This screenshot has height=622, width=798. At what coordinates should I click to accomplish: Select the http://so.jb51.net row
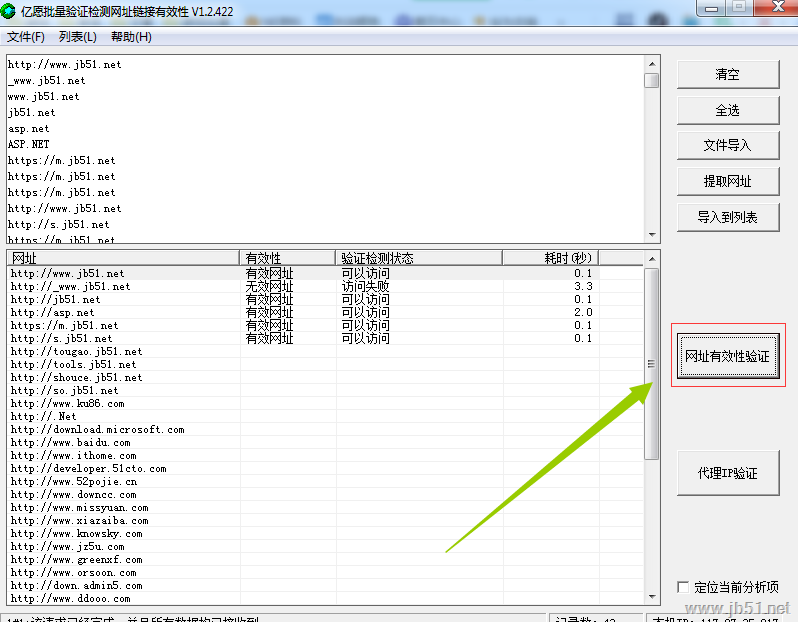(326, 390)
